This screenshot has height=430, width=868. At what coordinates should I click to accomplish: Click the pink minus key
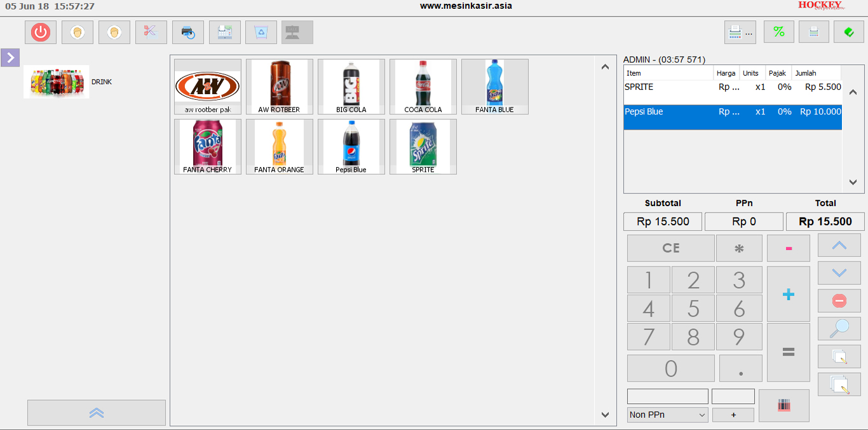click(789, 248)
